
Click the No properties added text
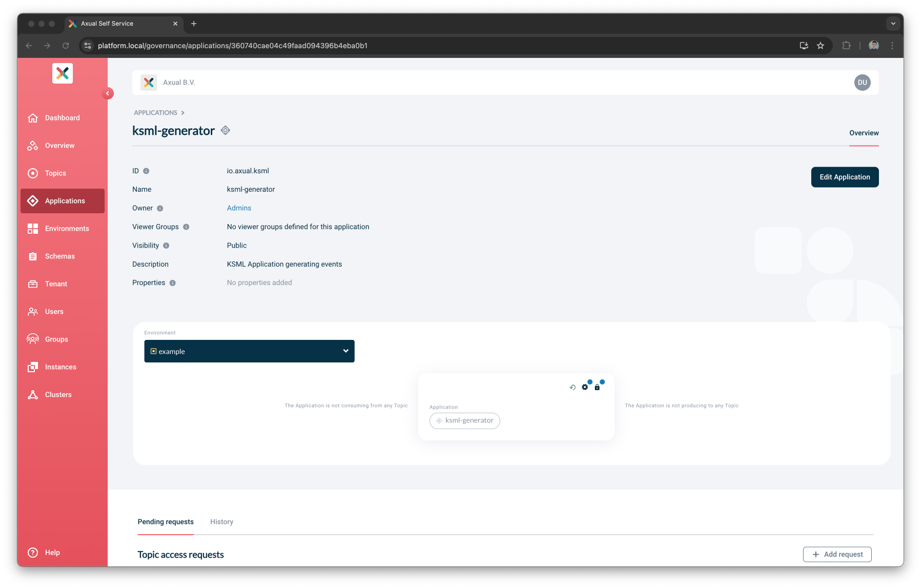(x=259, y=283)
